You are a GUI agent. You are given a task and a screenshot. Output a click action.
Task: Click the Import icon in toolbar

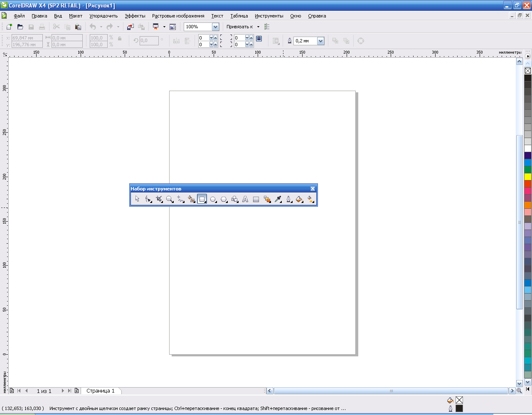click(x=131, y=27)
